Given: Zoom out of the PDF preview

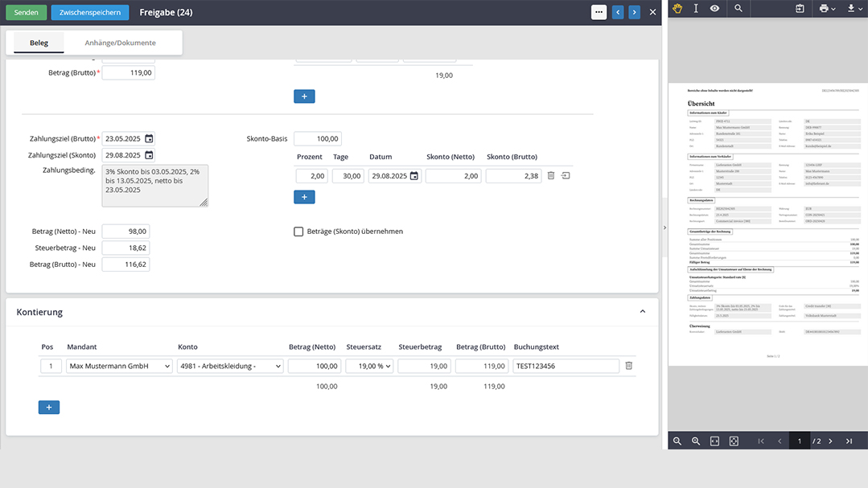Looking at the screenshot, I should [x=677, y=441].
